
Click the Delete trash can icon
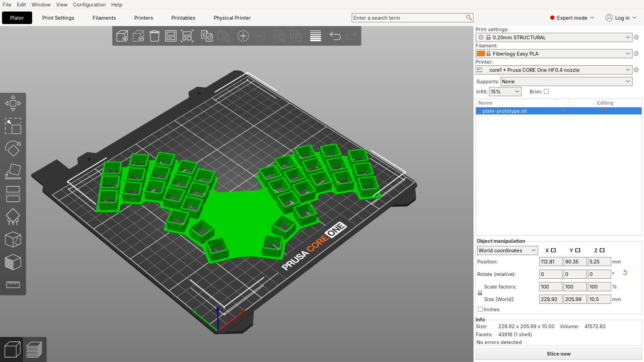pyautogui.click(x=155, y=36)
